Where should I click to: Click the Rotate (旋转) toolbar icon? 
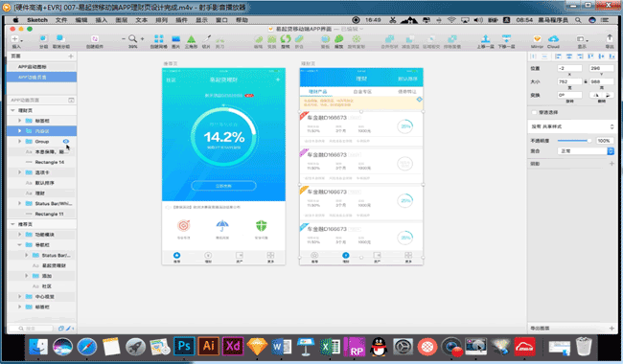[286, 38]
